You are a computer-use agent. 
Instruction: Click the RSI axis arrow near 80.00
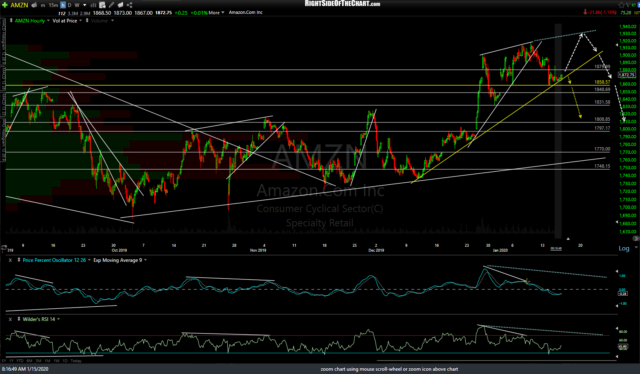[x=617, y=328]
